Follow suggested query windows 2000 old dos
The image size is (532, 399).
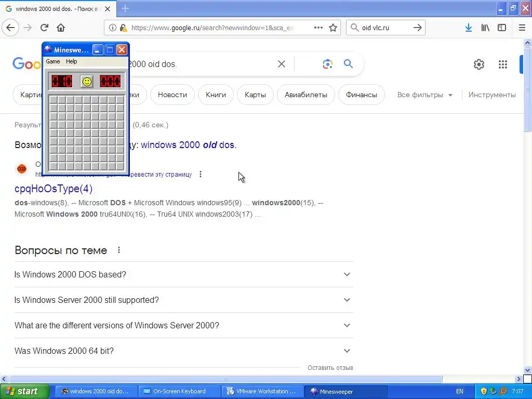189,145
